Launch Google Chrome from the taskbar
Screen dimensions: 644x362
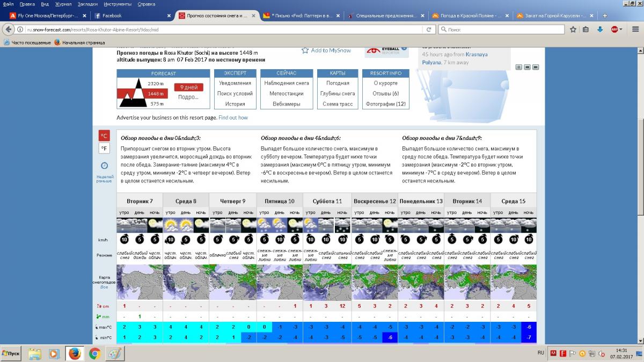(x=95, y=353)
